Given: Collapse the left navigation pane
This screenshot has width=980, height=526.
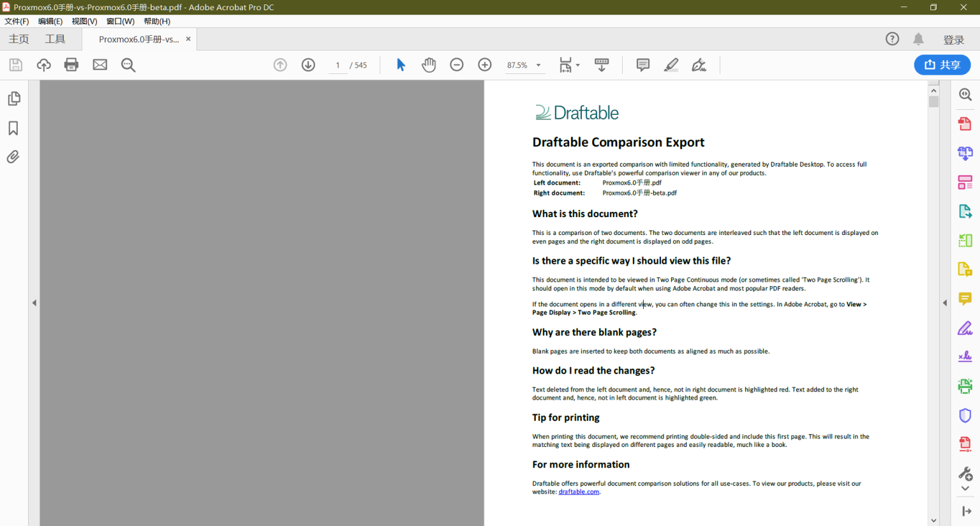Looking at the screenshot, I should point(34,303).
